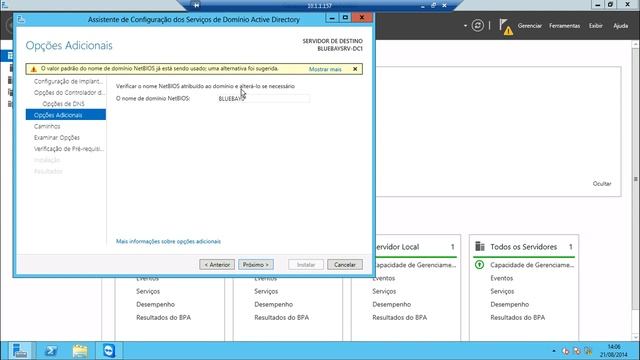Screen dimensions: 640x360
Task: Open the Exibir menu
Action: pos(595,26)
